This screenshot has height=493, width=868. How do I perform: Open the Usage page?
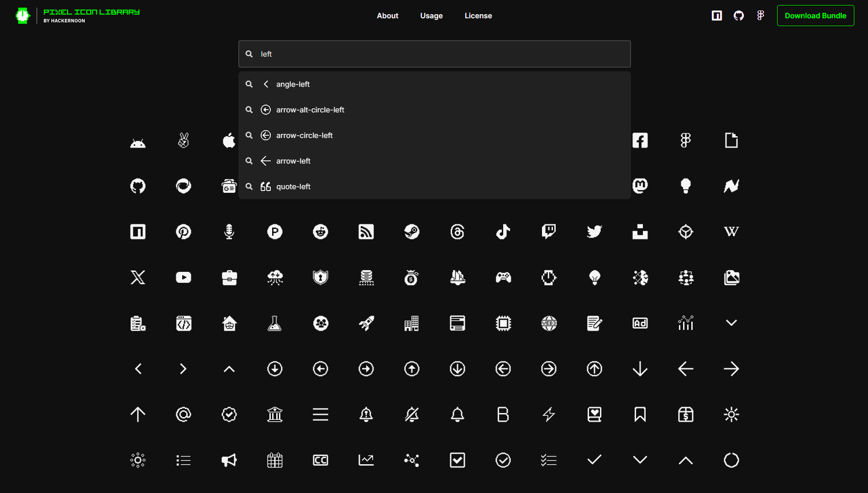[x=431, y=16]
